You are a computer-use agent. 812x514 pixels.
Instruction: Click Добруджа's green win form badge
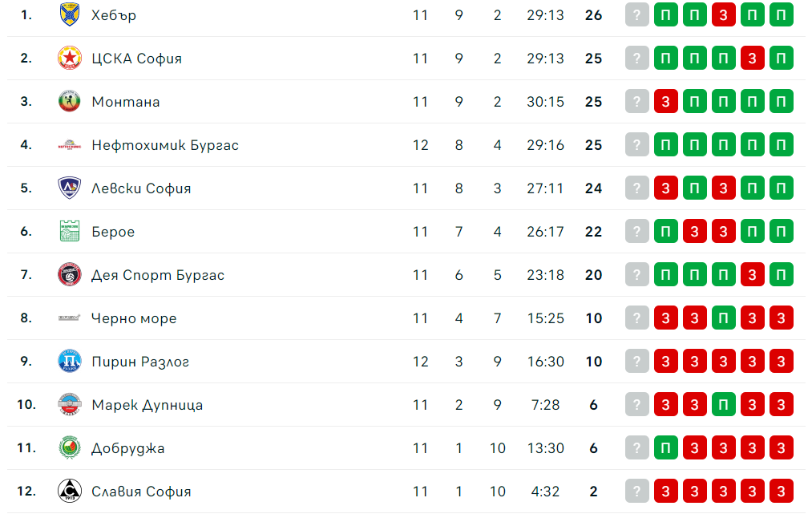pyautogui.click(x=665, y=448)
